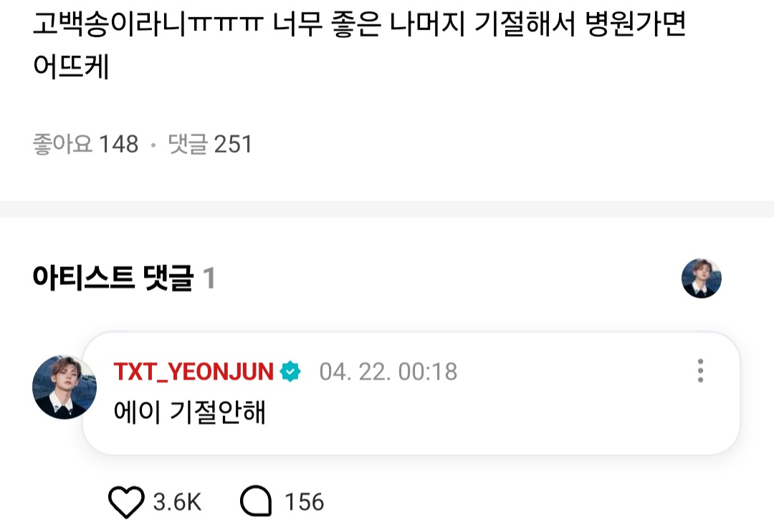The width and height of the screenshot is (774, 532).
Task: Open the TXT_YEONJUN username link
Action: point(193,372)
